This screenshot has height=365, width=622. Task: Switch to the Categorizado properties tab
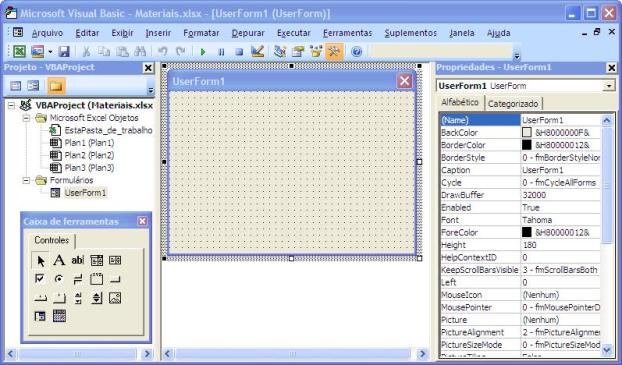pos(513,104)
